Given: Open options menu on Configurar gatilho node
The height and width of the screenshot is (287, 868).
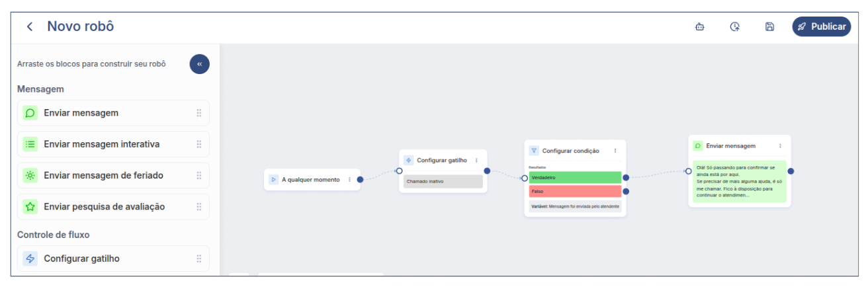Looking at the screenshot, I should pyautogui.click(x=476, y=160).
